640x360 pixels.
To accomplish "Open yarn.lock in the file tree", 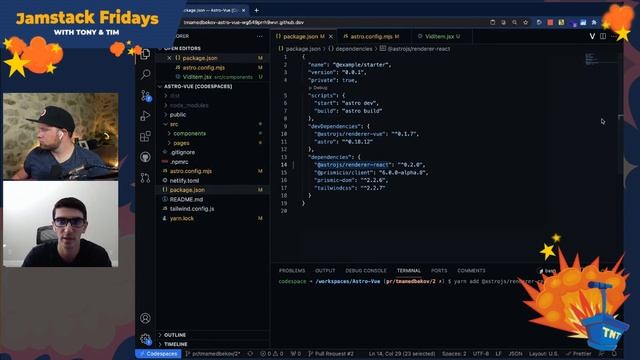I will pos(182,218).
